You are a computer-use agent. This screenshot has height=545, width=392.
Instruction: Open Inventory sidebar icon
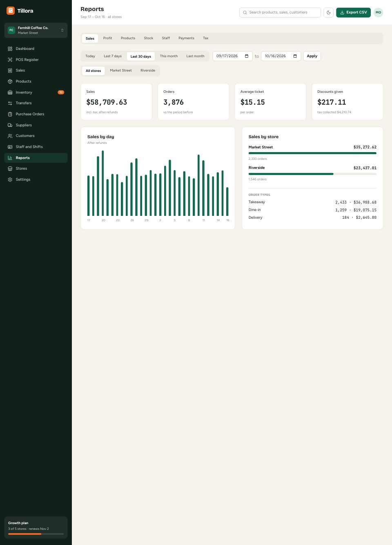[x=10, y=92]
